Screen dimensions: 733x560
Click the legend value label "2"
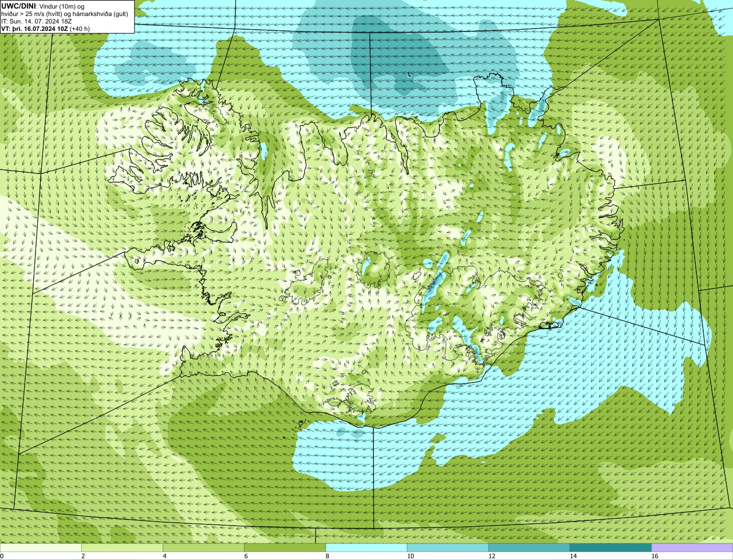point(83,556)
